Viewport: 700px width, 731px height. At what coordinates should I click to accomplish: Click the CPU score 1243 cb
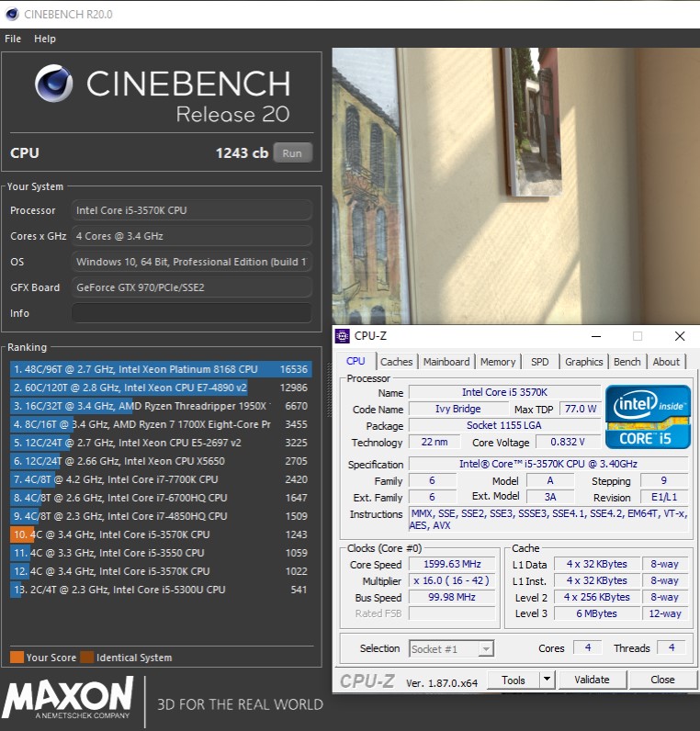[242, 153]
